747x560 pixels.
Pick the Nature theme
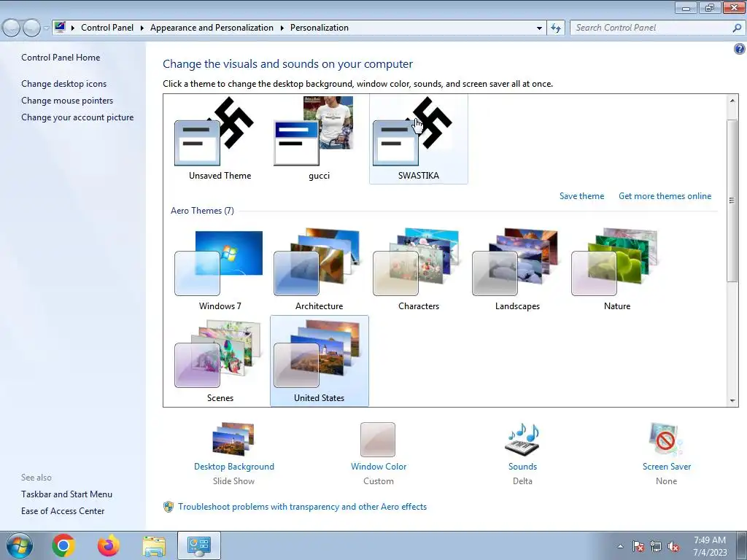point(617,270)
